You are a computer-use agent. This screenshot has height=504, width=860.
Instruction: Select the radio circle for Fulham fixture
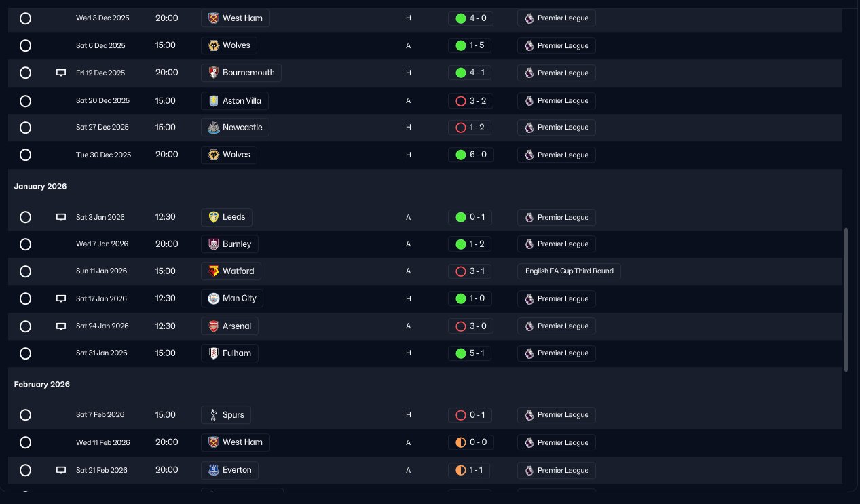pos(25,353)
